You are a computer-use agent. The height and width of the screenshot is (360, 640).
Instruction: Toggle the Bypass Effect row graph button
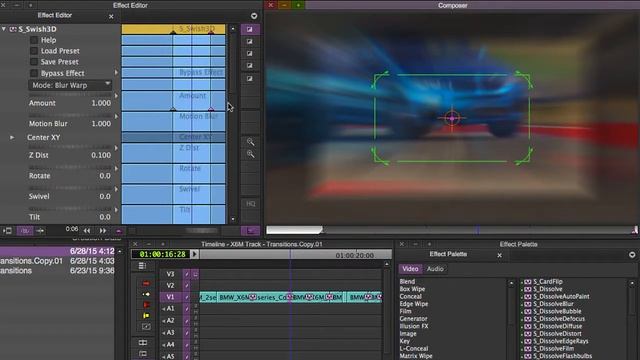(x=250, y=78)
